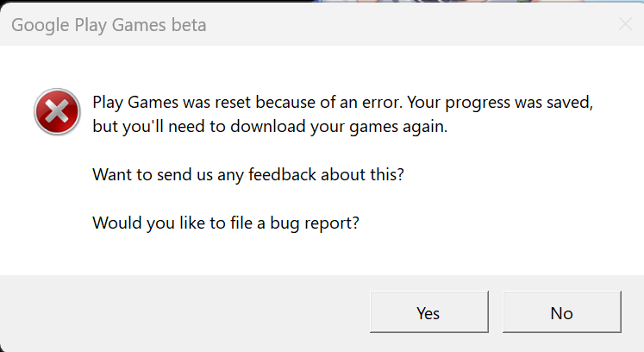Dismiss the error dialog using the X button
This screenshot has height=352, width=644.
click(x=625, y=25)
